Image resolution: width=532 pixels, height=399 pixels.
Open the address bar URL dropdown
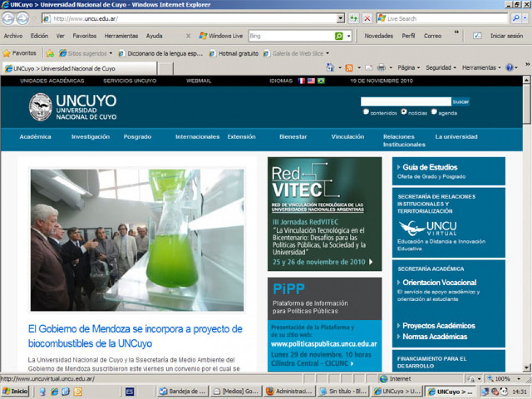tap(341, 19)
